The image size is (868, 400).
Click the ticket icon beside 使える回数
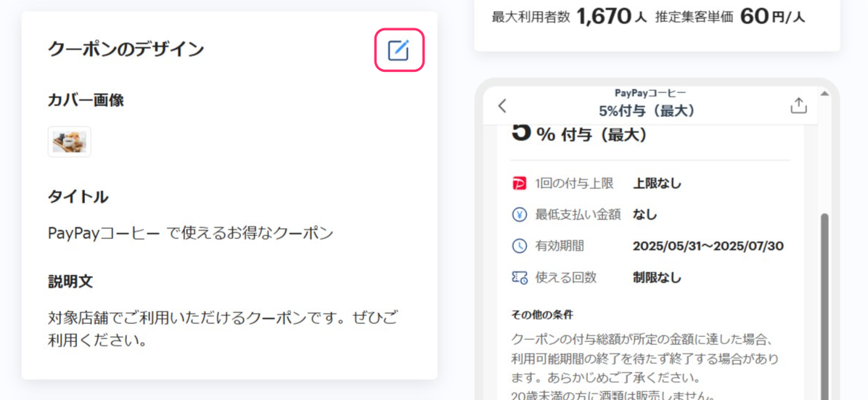(519, 278)
